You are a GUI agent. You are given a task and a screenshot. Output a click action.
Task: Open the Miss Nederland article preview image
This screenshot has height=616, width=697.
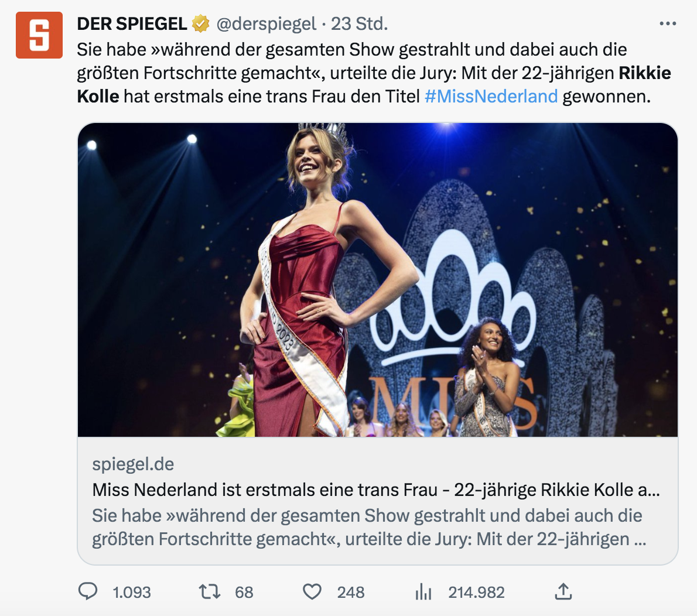click(378, 280)
